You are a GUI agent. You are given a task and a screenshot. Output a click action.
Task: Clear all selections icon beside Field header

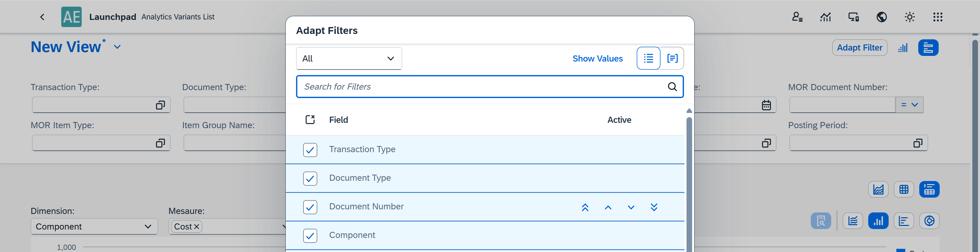pos(310,119)
